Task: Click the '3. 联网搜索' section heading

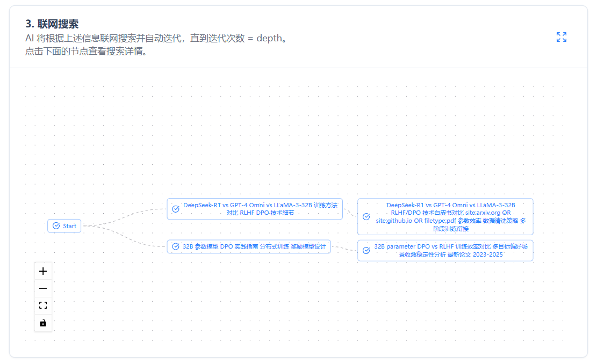Action: [x=52, y=24]
